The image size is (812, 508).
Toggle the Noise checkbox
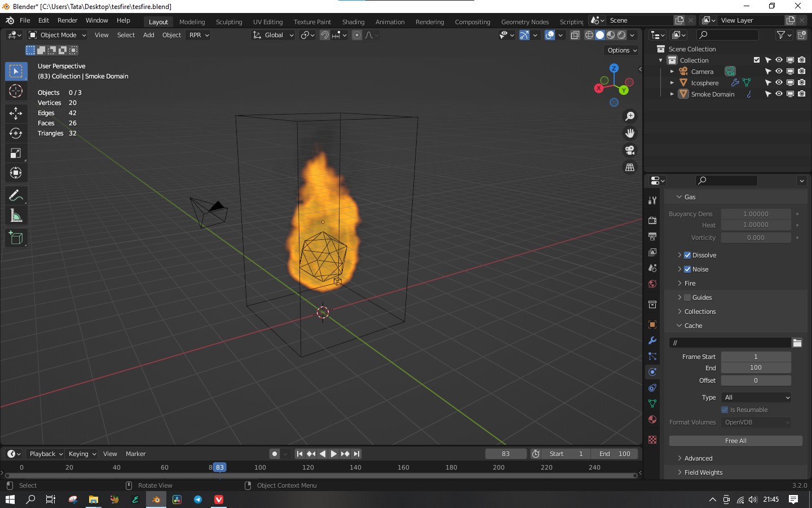point(687,269)
